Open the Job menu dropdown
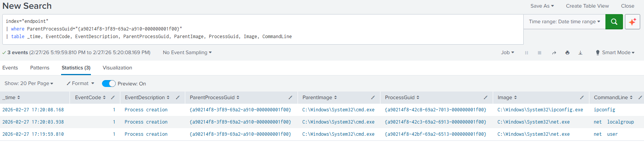 [508, 53]
